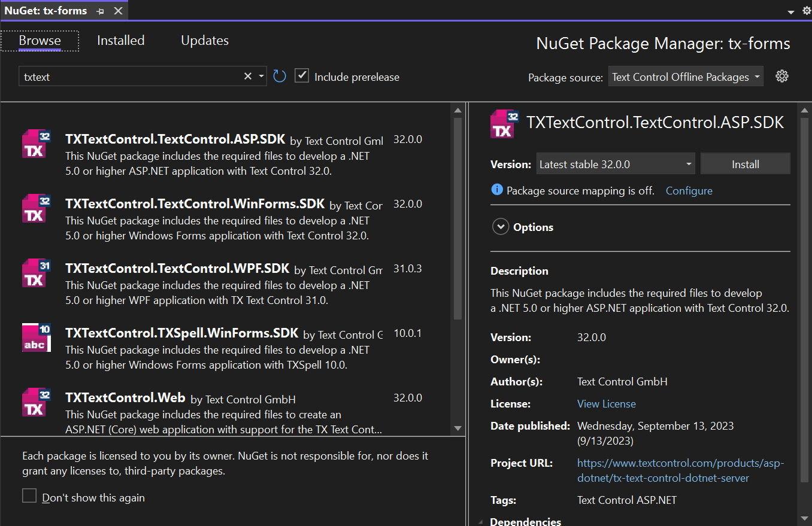Screen dimensions: 812x526
Task: Switch to the Browse tab
Action: tap(40, 41)
